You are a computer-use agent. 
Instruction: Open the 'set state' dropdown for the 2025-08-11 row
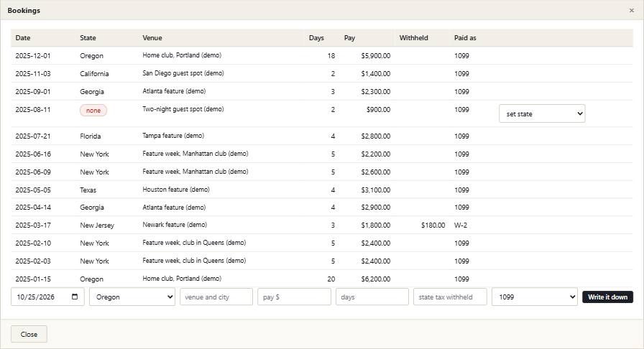click(x=542, y=113)
